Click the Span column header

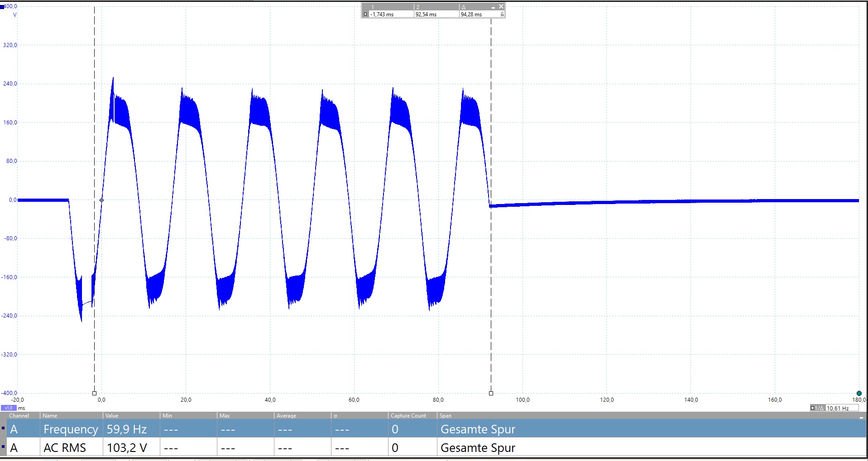pyautogui.click(x=445, y=416)
